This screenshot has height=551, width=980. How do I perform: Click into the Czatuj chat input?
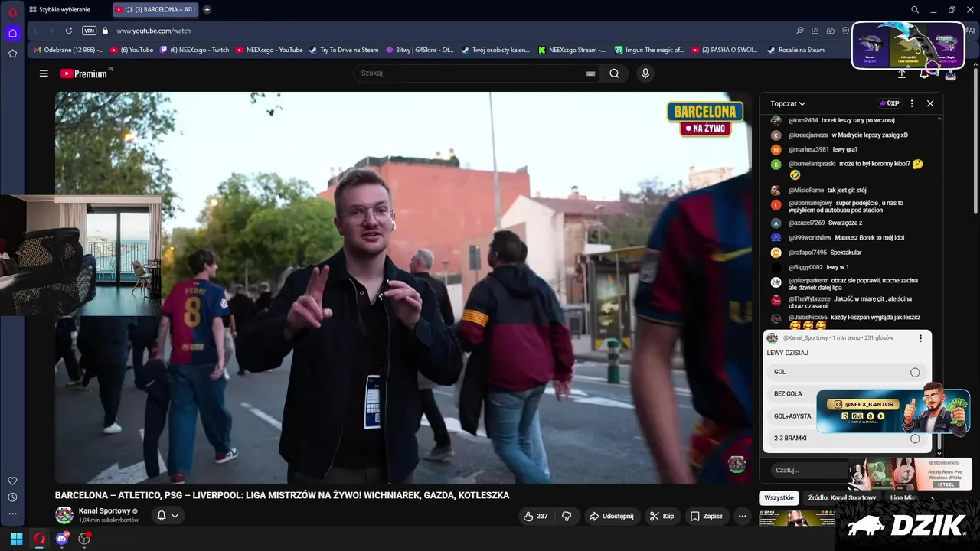click(x=808, y=470)
